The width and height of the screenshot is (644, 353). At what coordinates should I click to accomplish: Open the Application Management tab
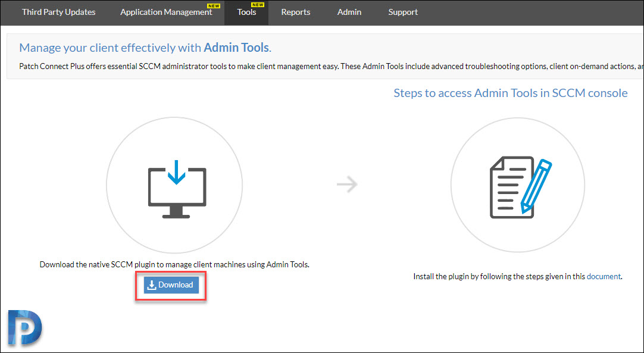(166, 13)
